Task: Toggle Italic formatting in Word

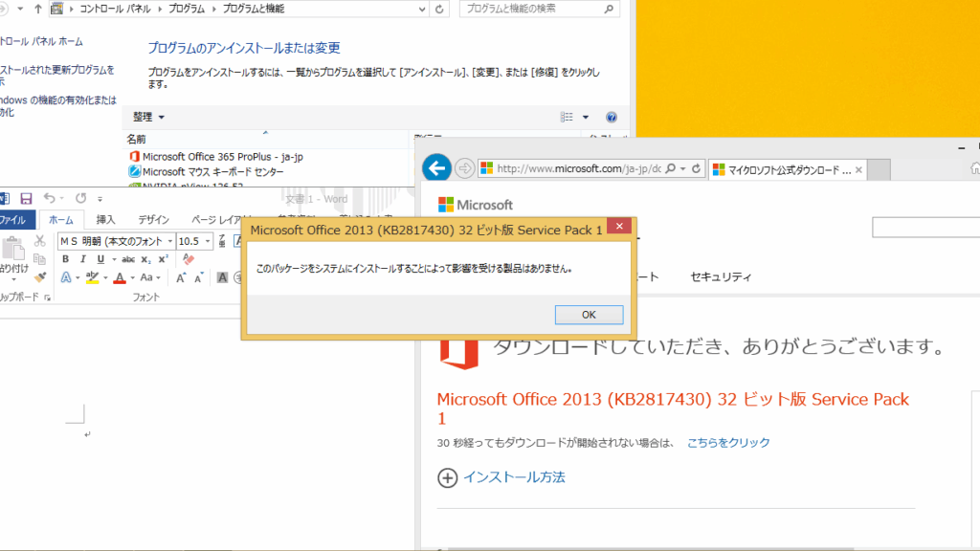Action: click(82, 259)
